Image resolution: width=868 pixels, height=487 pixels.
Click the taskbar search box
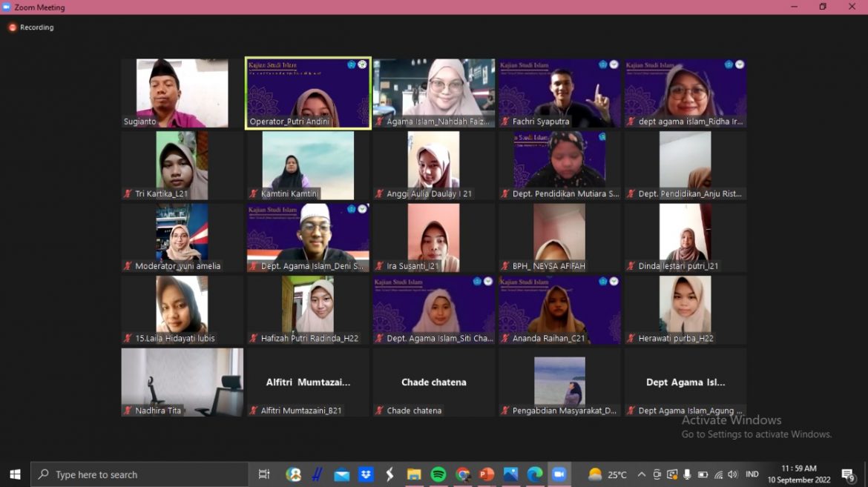pos(139,474)
